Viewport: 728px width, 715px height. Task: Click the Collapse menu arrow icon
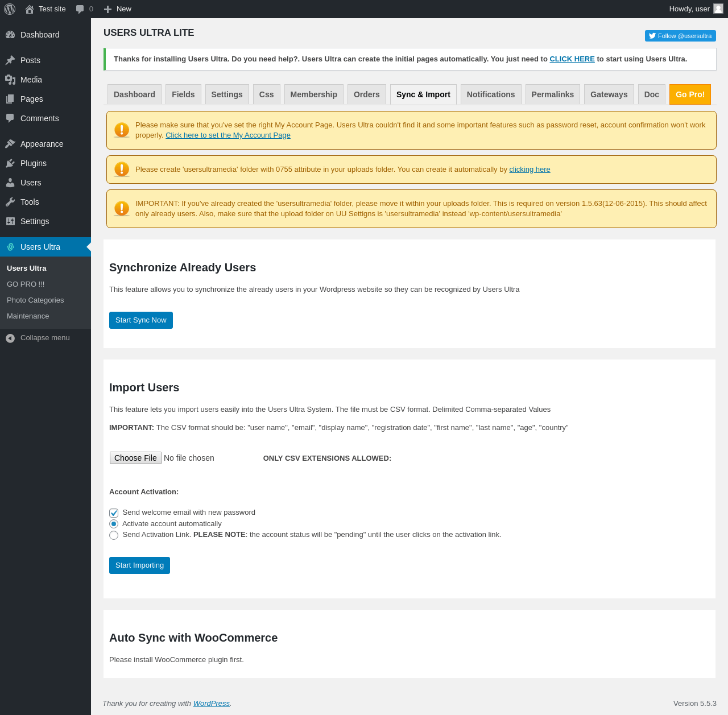tap(10, 338)
